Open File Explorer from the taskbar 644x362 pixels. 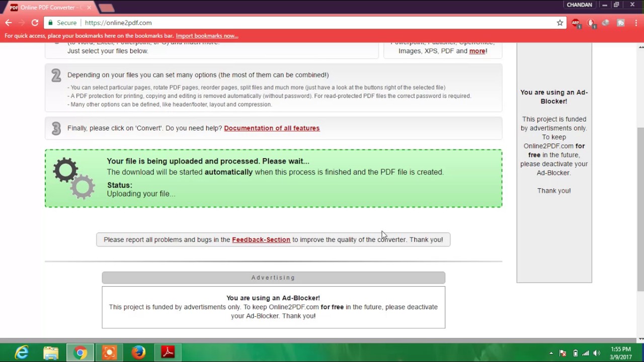pos(51,352)
